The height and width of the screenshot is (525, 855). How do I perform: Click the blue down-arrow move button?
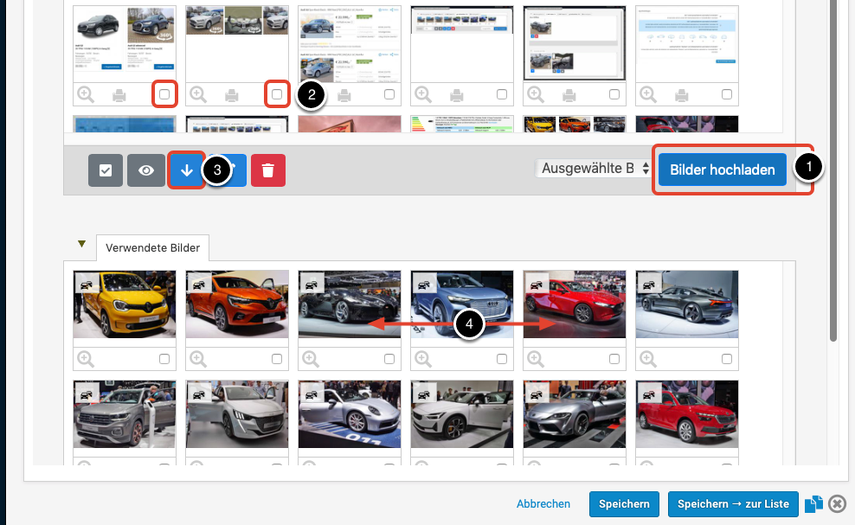[187, 170]
